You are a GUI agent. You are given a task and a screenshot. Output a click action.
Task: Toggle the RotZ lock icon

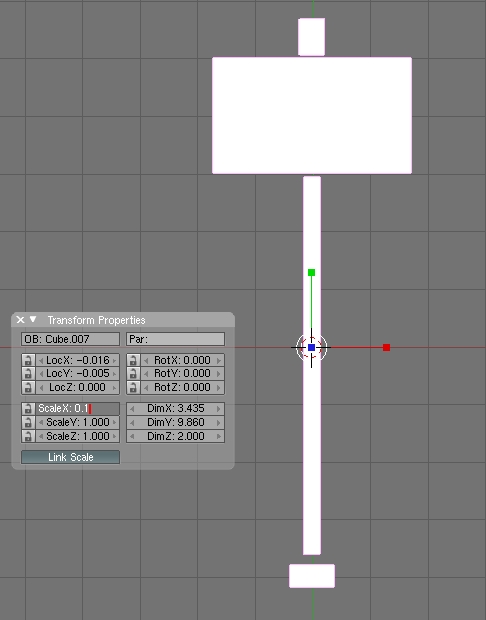(133, 387)
